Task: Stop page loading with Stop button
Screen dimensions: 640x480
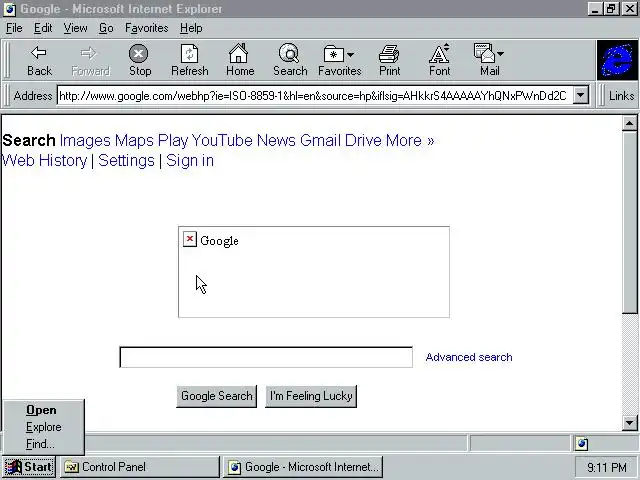Action: point(140,60)
